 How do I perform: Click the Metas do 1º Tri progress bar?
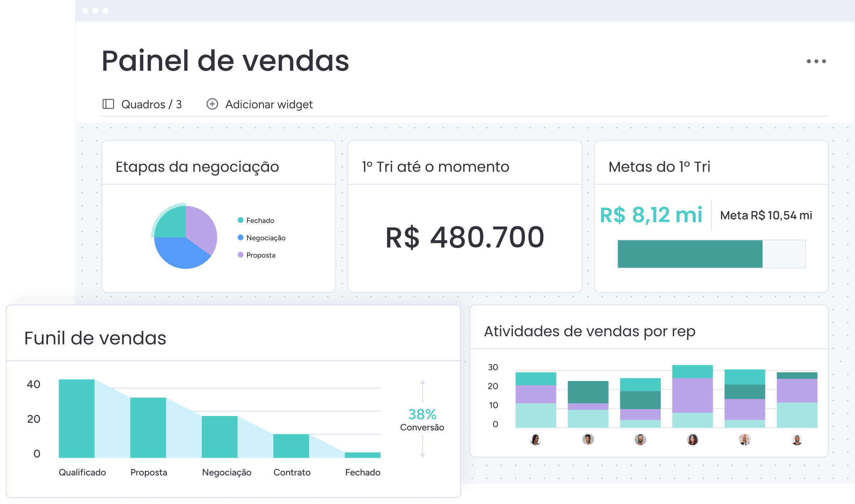(x=711, y=254)
